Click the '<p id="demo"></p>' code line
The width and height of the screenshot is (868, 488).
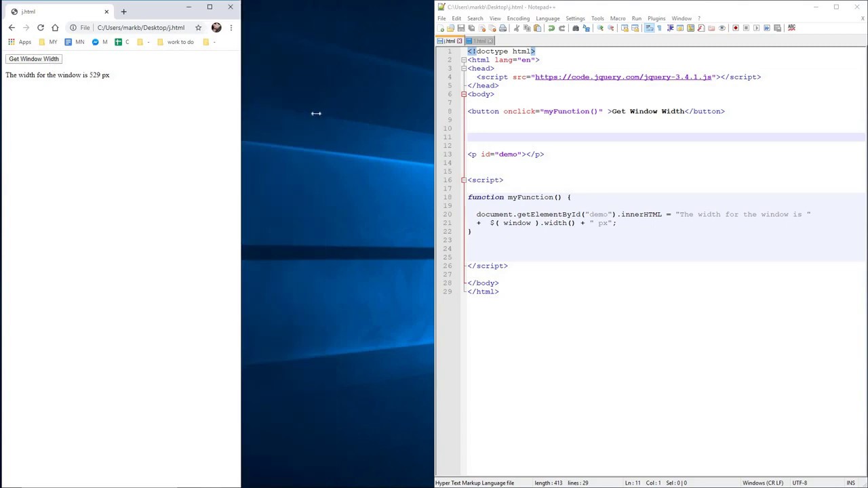[x=505, y=155]
